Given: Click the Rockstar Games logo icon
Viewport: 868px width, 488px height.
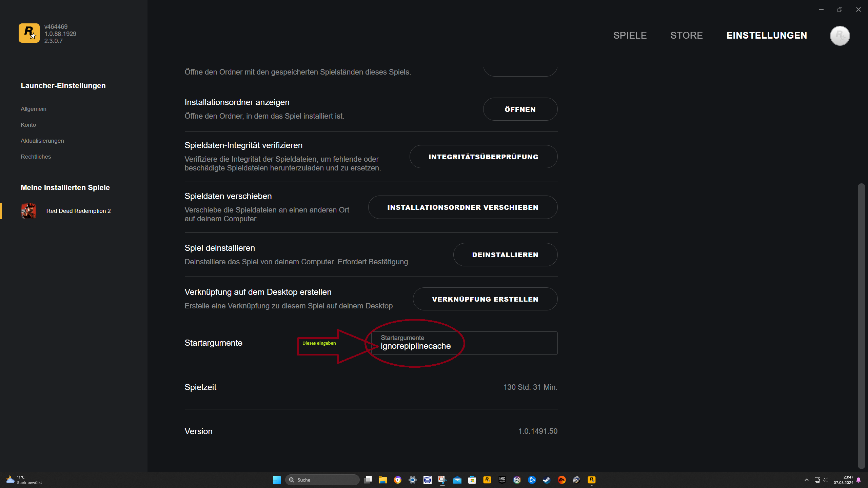Looking at the screenshot, I should (29, 33).
